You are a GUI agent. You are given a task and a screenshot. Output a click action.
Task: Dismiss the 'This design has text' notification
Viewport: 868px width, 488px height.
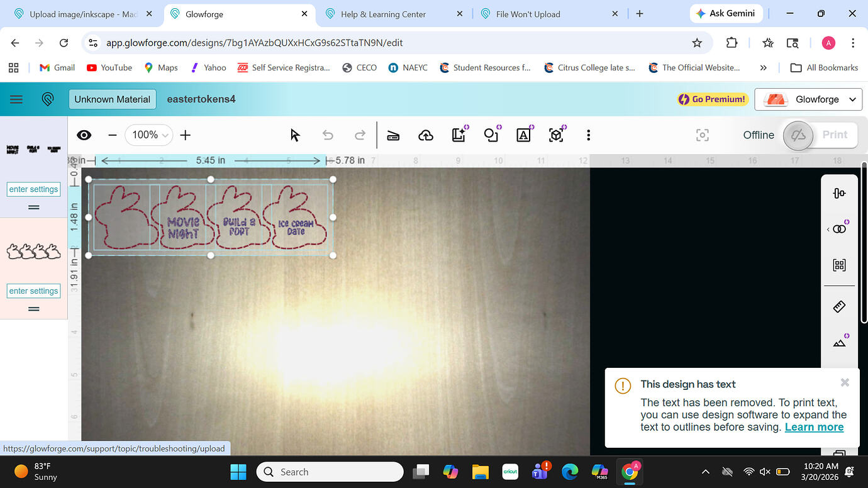[845, 382]
